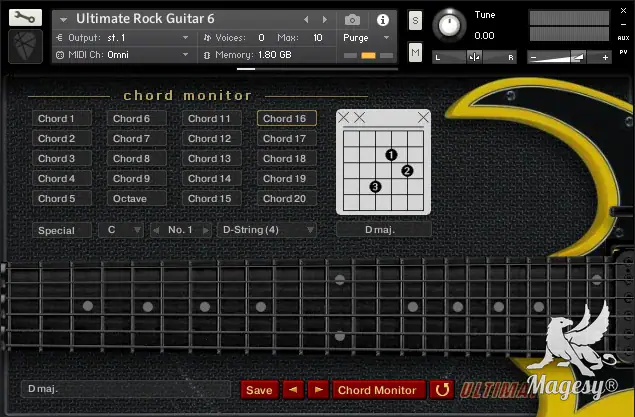635x417 pixels.
Task: Click the voices note icon
Action: point(207,38)
